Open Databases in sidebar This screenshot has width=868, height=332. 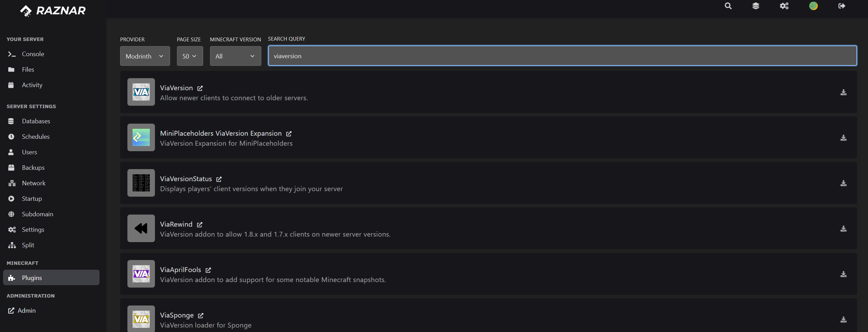coord(51,121)
